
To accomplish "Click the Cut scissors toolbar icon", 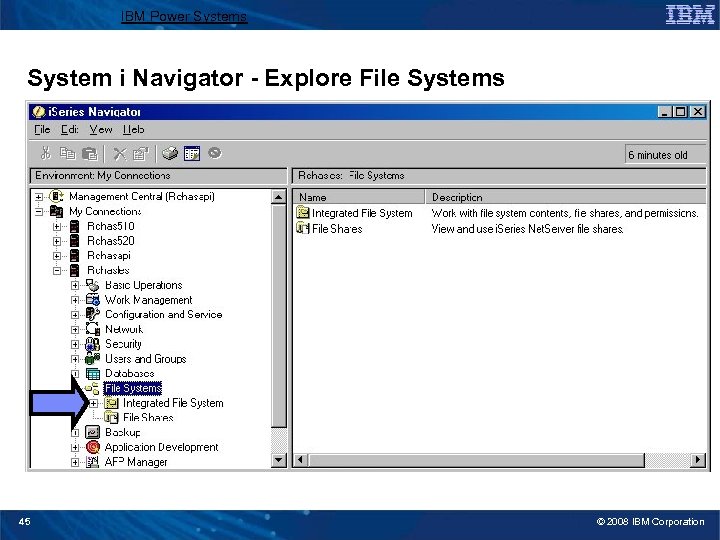I will coord(45,153).
